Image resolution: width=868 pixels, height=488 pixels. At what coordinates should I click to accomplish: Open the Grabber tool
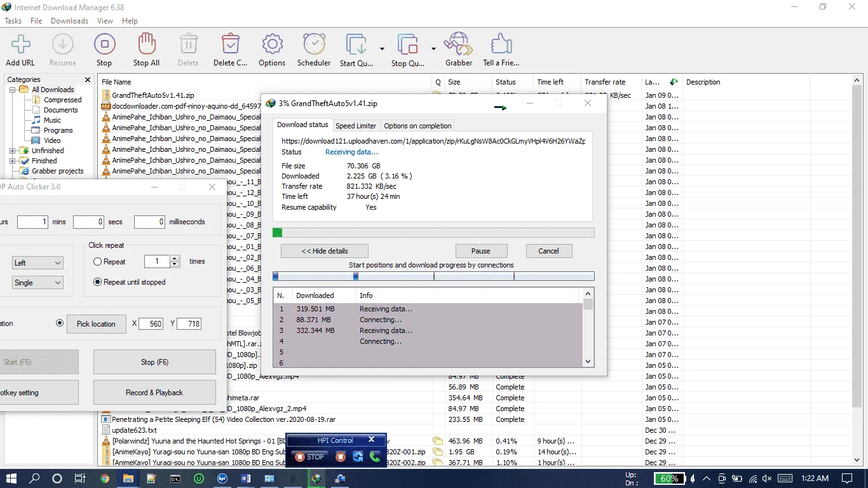click(459, 44)
